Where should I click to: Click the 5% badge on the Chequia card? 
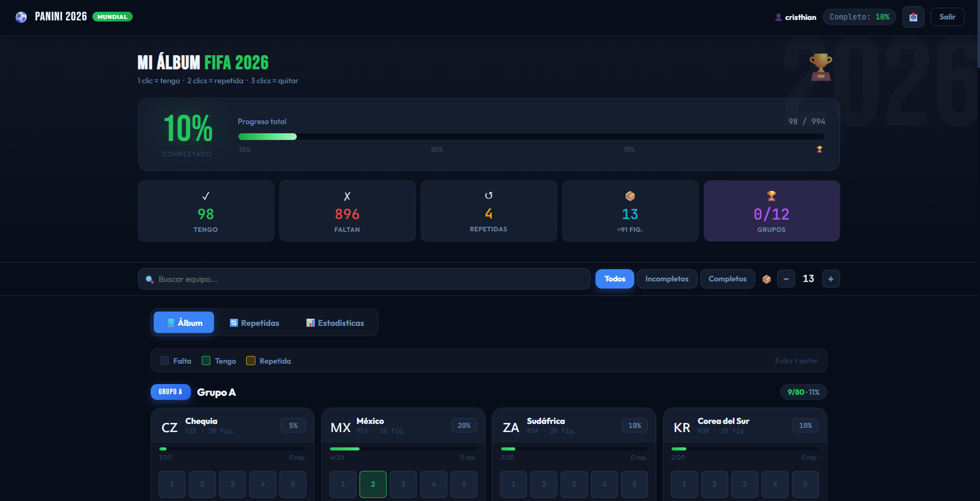click(293, 425)
